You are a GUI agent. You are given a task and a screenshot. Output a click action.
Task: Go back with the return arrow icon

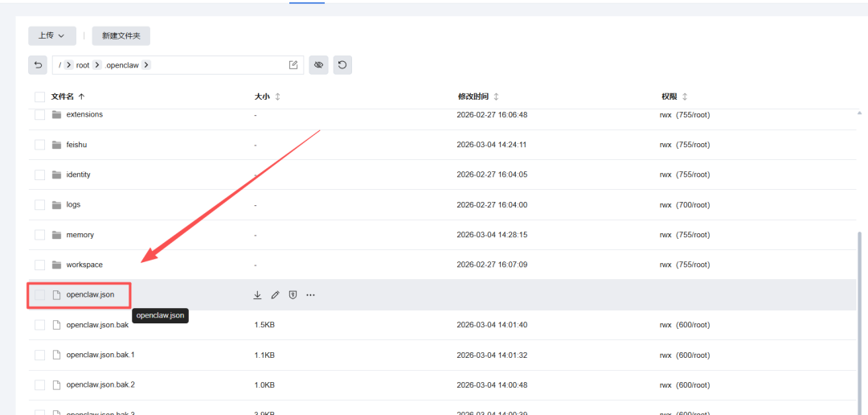(x=38, y=65)
